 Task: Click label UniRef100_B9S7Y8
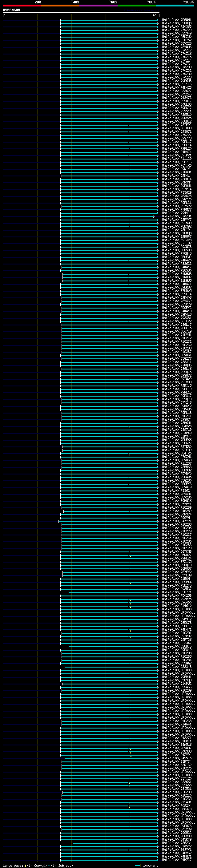[x=177, y=138]
